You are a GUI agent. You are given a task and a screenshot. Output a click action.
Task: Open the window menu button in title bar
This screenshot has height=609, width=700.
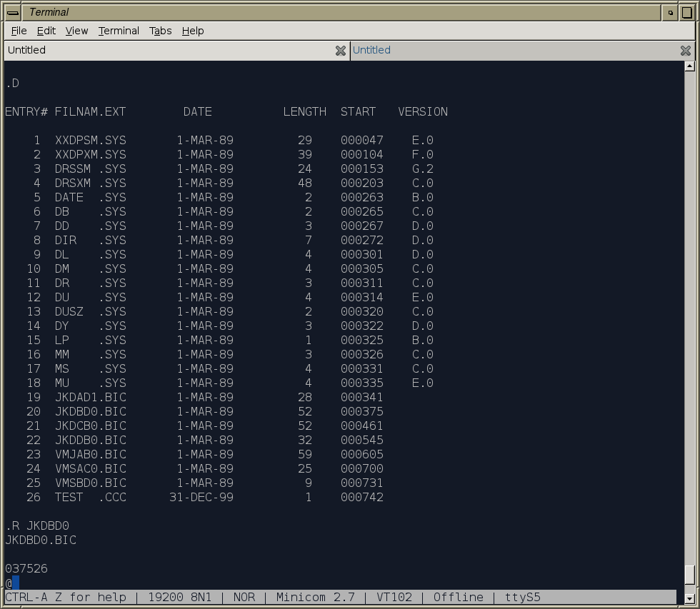tap(12, 12)
